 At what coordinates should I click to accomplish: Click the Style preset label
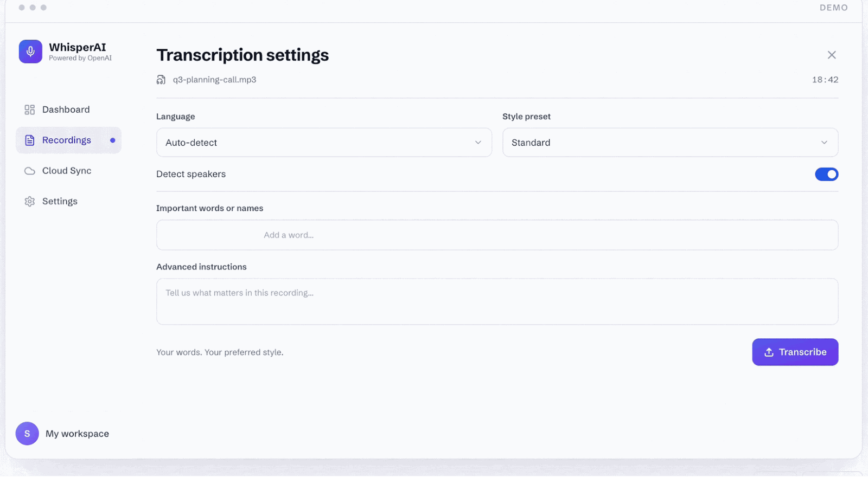526,117
